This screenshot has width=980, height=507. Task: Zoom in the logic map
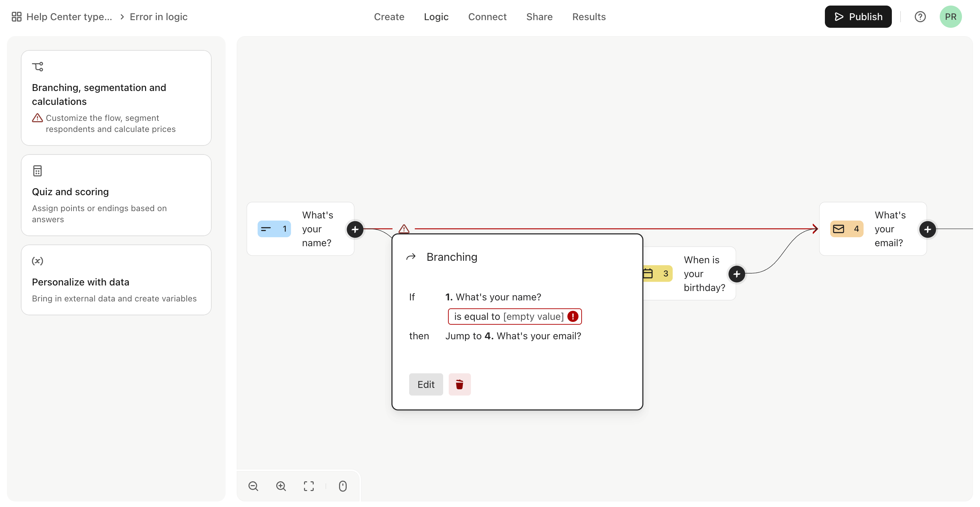[x=281, y=486]
